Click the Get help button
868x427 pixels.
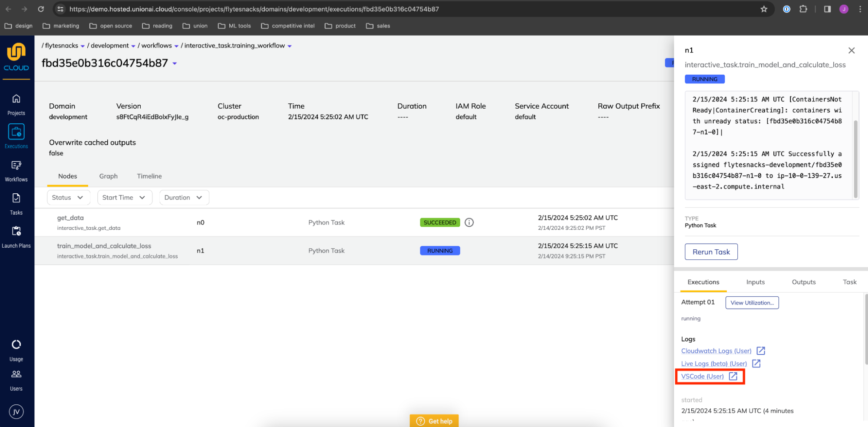point(434,420)
